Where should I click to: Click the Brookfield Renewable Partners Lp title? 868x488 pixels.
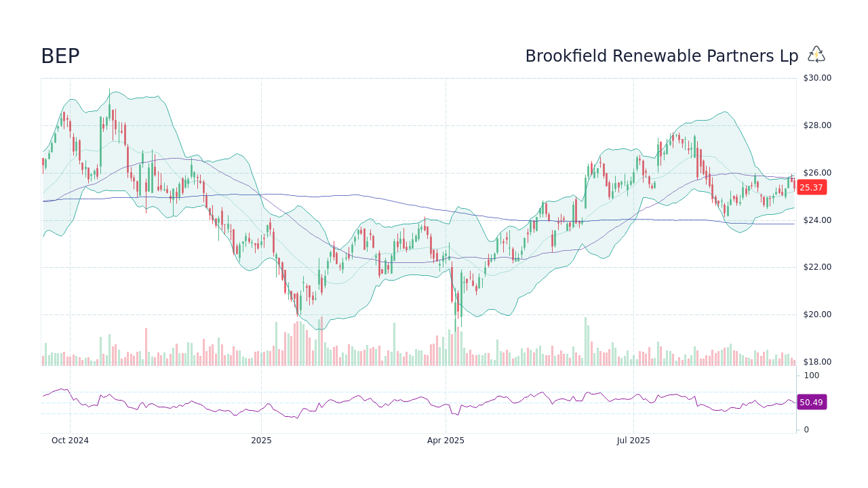pyautogui.click(x=662, y=56)
